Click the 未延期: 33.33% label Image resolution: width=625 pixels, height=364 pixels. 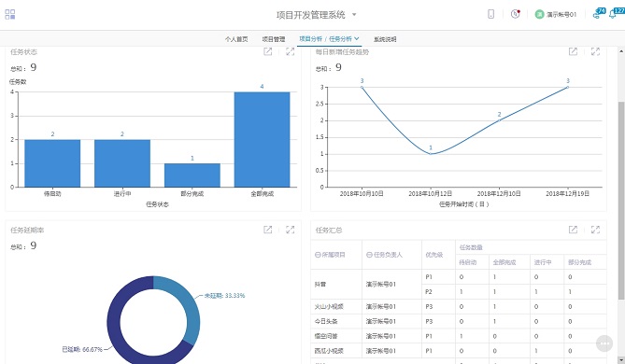coord(224,296)
